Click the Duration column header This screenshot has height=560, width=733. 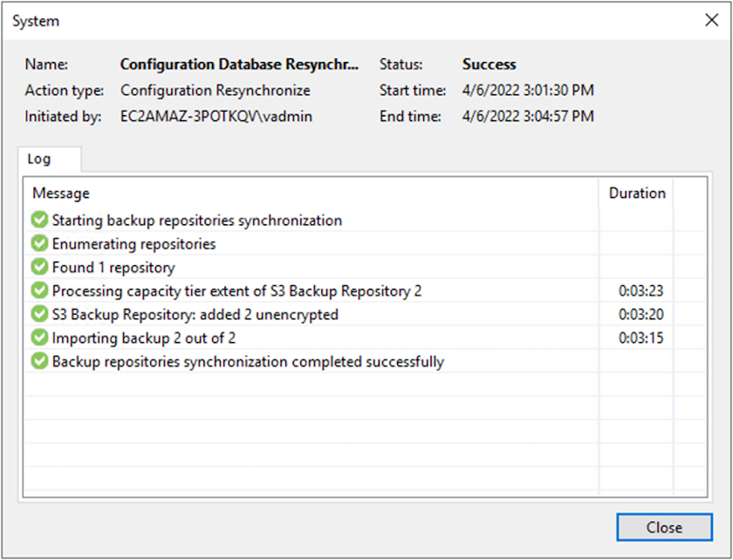pyautogui.click(x=637, y=194)
